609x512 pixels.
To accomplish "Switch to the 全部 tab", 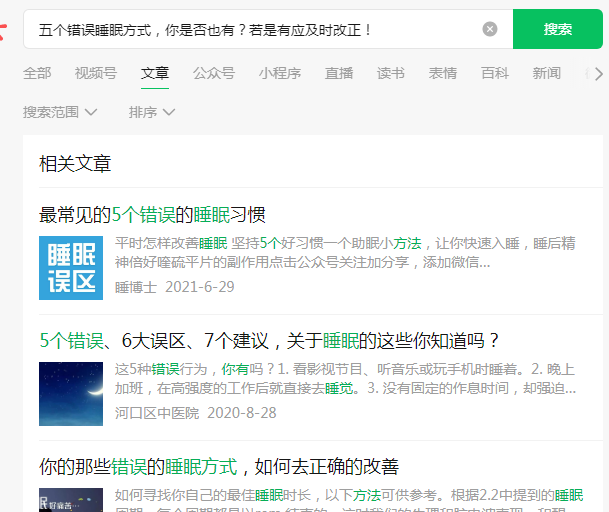I will 37,73.
